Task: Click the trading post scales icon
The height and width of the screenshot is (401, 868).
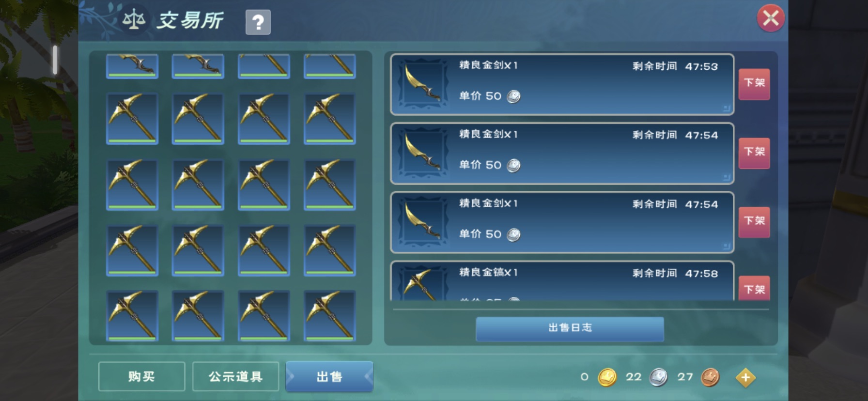Action: coord(134,20)
